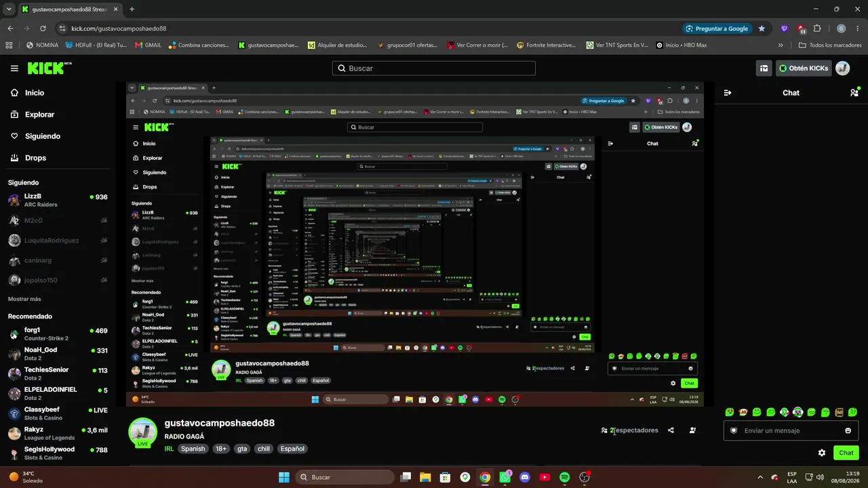The width and height of the screenshot is (868, 488).
Task: Click Preguntar a Google button
Action: [717, 28]
